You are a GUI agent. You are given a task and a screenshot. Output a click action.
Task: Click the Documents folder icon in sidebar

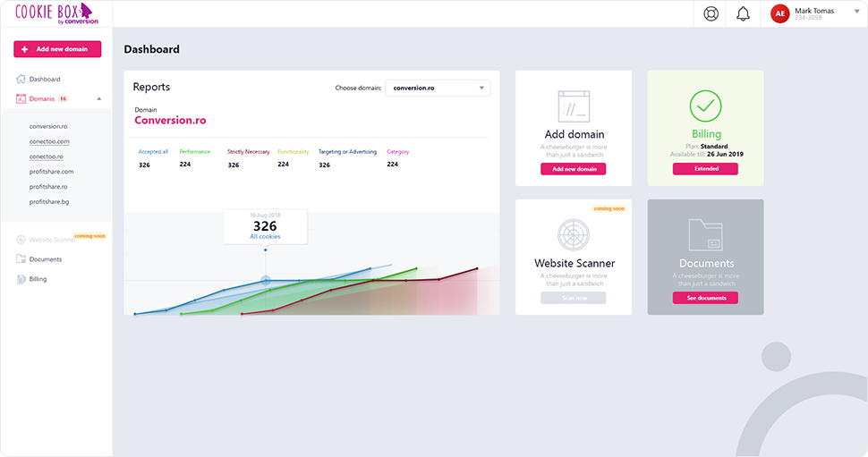(x=21, y=259)
